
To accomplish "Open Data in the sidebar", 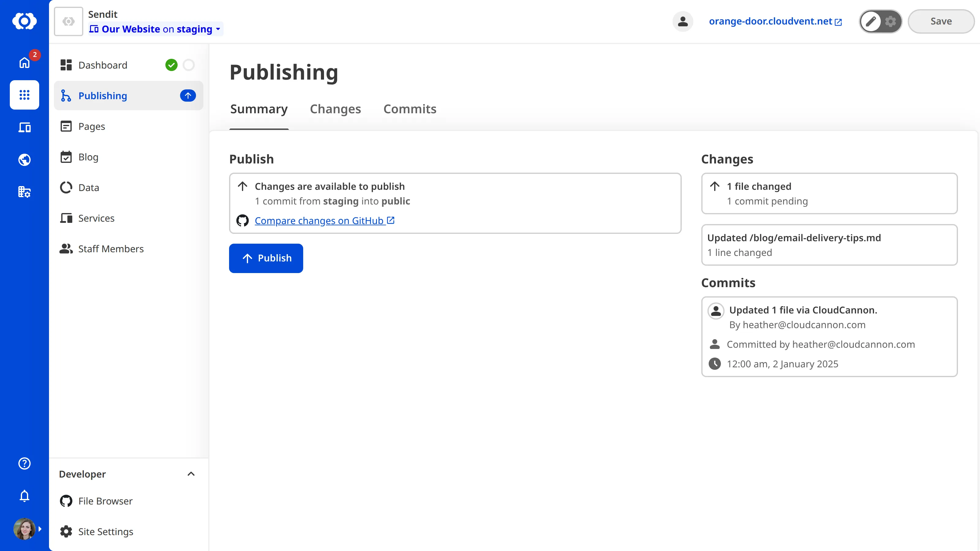I will point(129,187).
